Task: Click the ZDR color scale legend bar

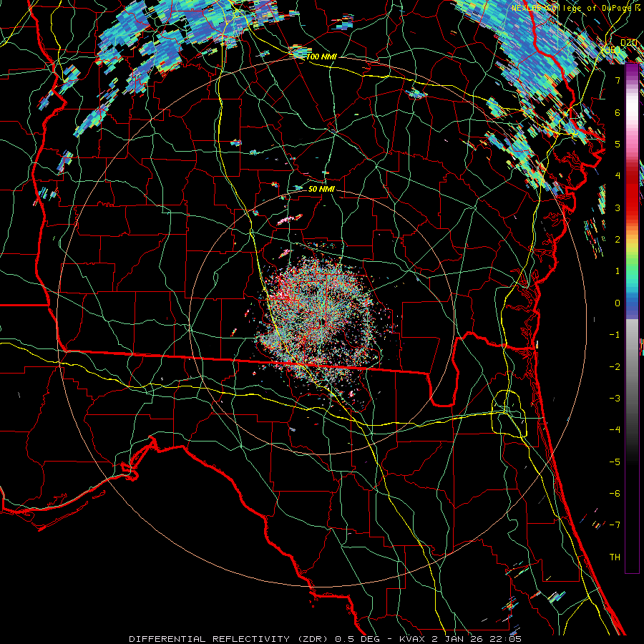Action: pyautogui.click(x=632, y=318)
